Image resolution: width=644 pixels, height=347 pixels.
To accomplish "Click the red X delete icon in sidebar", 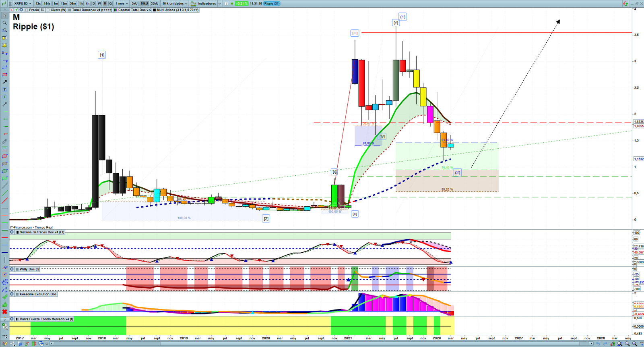I will pyautogui.click(x=4, y=312).
